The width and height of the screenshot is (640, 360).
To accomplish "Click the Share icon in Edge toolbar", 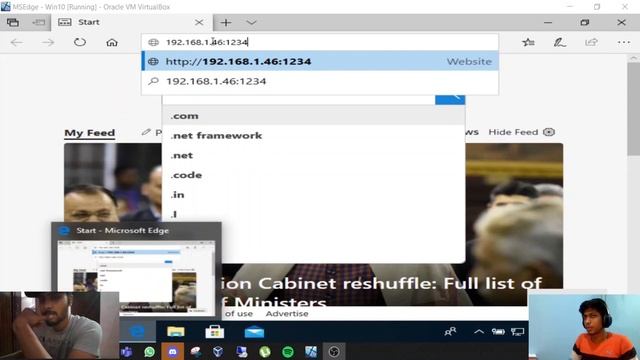I will coord(591,42).
